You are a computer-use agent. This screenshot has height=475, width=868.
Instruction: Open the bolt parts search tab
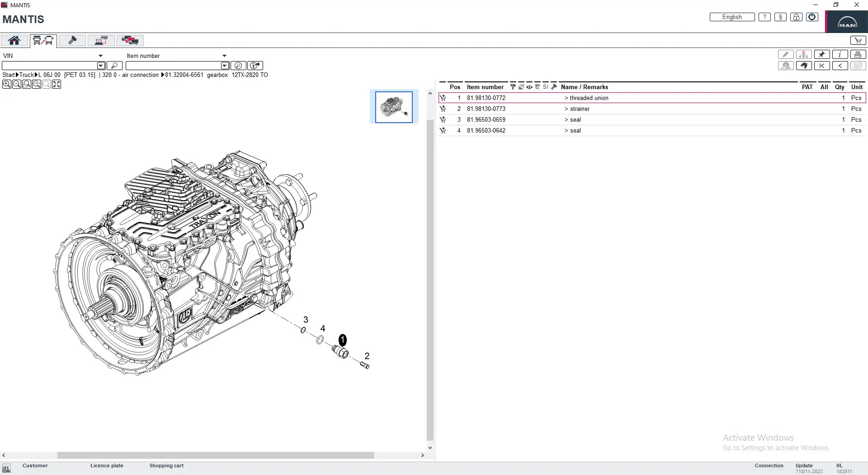coord(72,40)
